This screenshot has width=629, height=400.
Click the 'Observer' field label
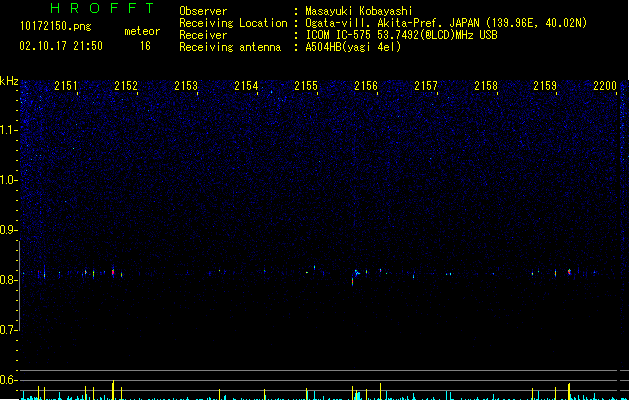[x=203, y=11]
